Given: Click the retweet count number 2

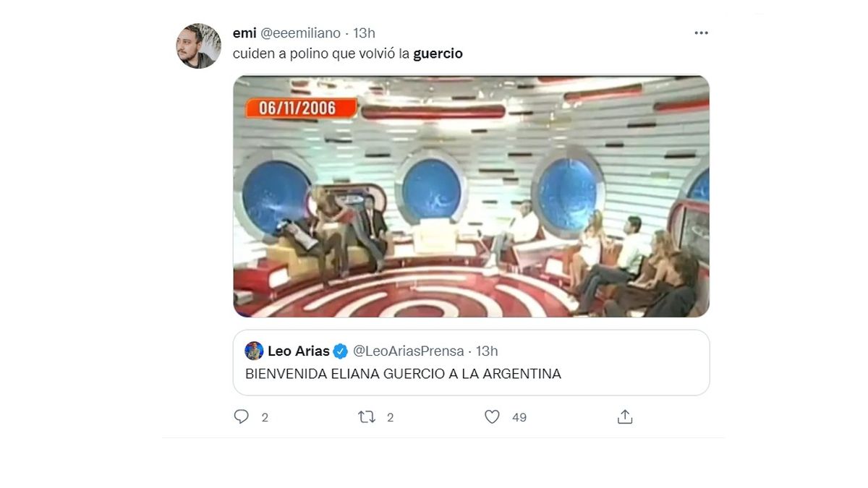Looking at the screenshot, I should pyautogui.click(x=390, y=417).
